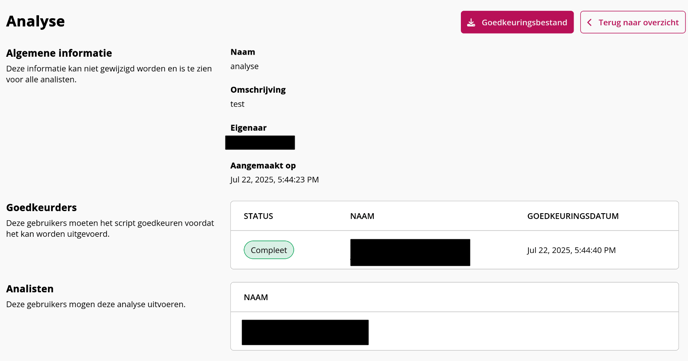Click the Algemene informatie section title

[x=59, y=53]
